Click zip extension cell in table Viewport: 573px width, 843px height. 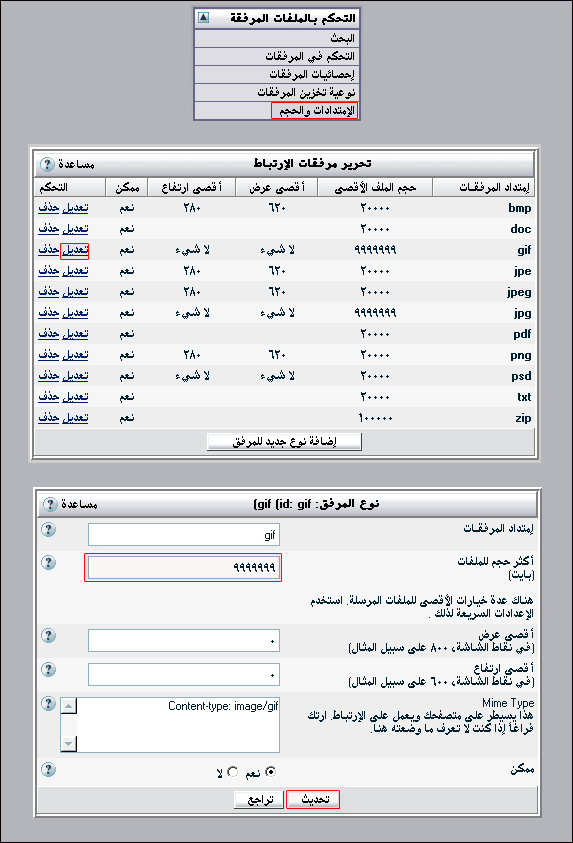523,418
